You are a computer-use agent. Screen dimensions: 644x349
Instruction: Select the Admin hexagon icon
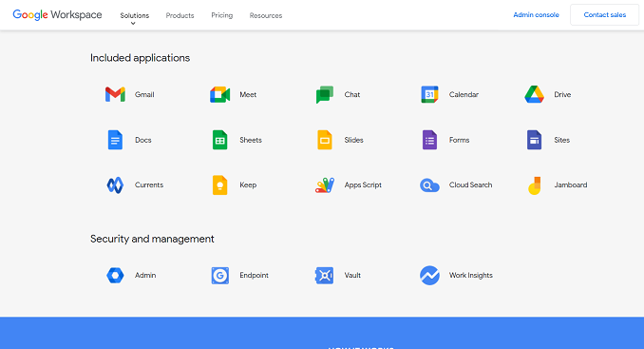pos(115,276)
